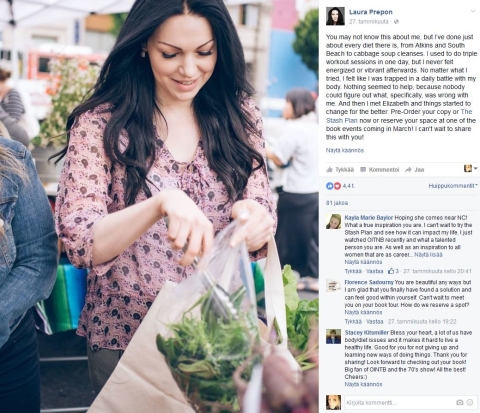This screenshot has height=413, width=480.
Task: Open the Laura Prepon profile picture
Action: [335, 16]
